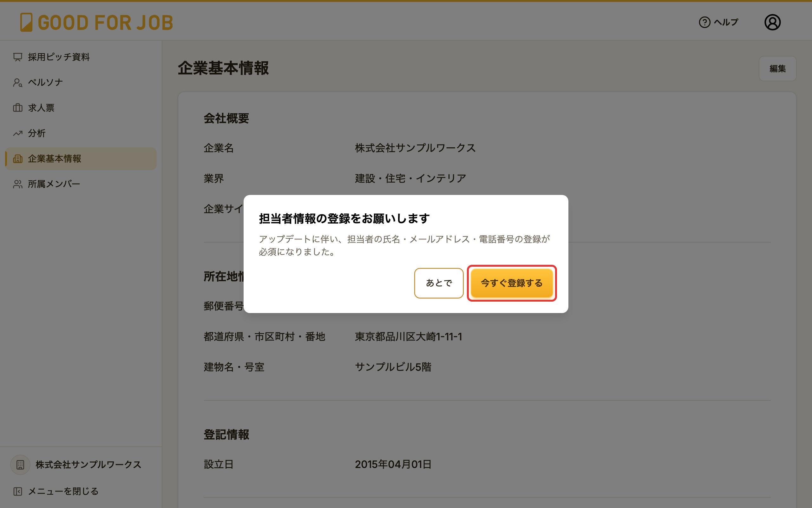Open the user account profile icon
The height and width of the screenshot is (508, 812).
pyautogui.click(x=772, y=22)
